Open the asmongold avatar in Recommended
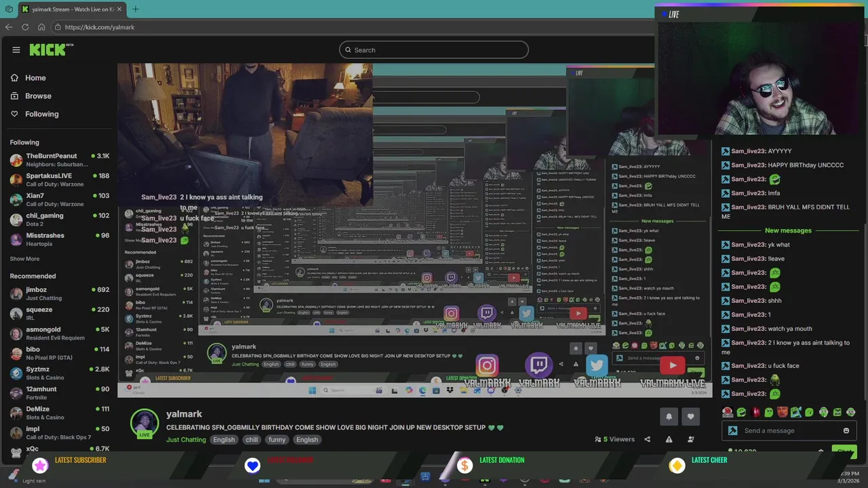Screen dimensions: 868x488 tap(16, 333)
